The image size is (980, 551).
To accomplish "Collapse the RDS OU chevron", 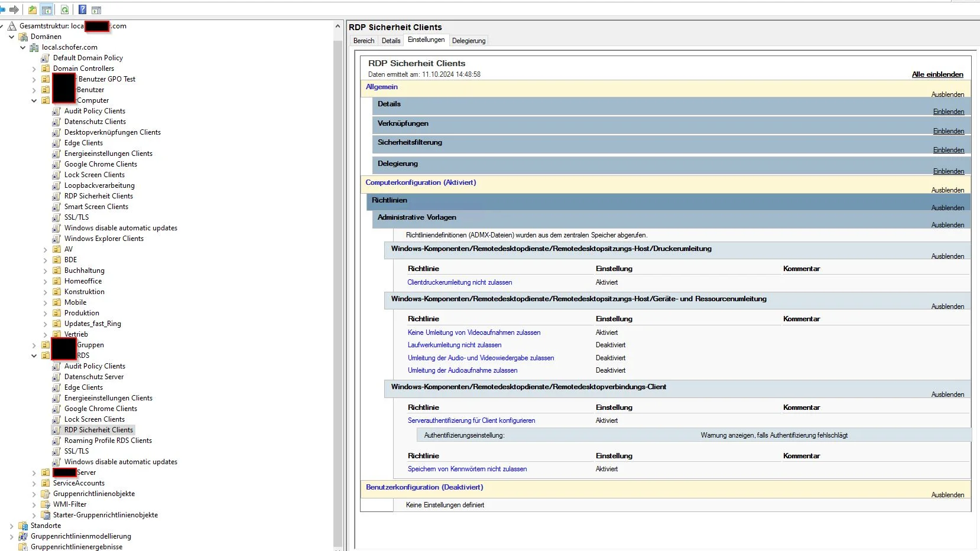I will click(34, 356).
